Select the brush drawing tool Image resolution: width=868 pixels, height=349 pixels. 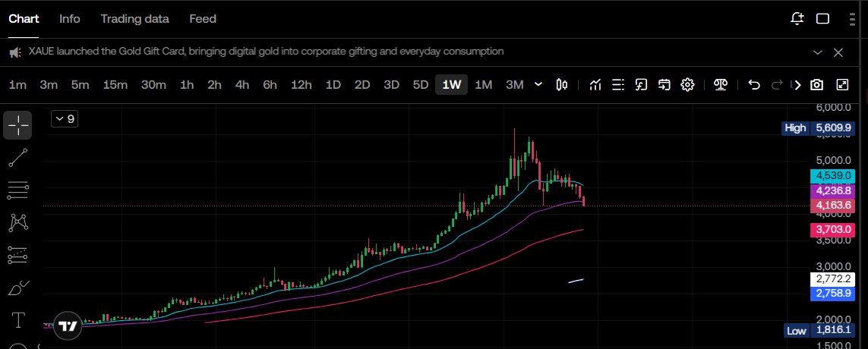[x=17, y=288]
